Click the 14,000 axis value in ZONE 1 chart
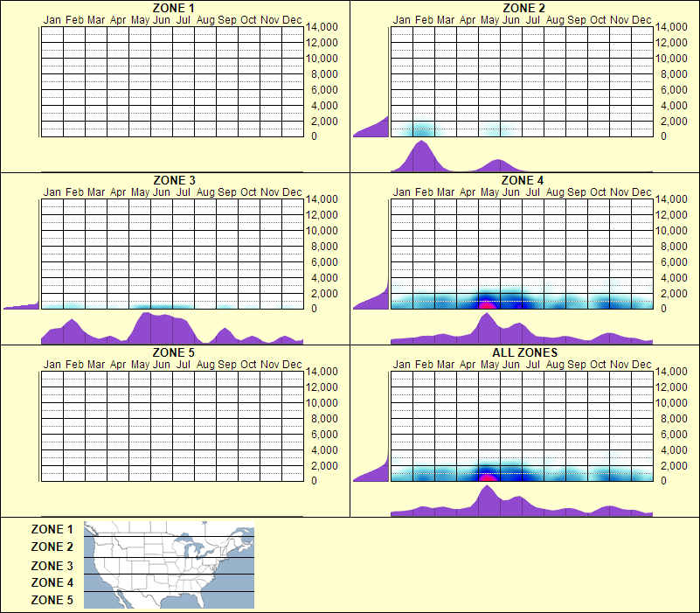Viewport: 700px width, 613px height. [x=322, y=27]
